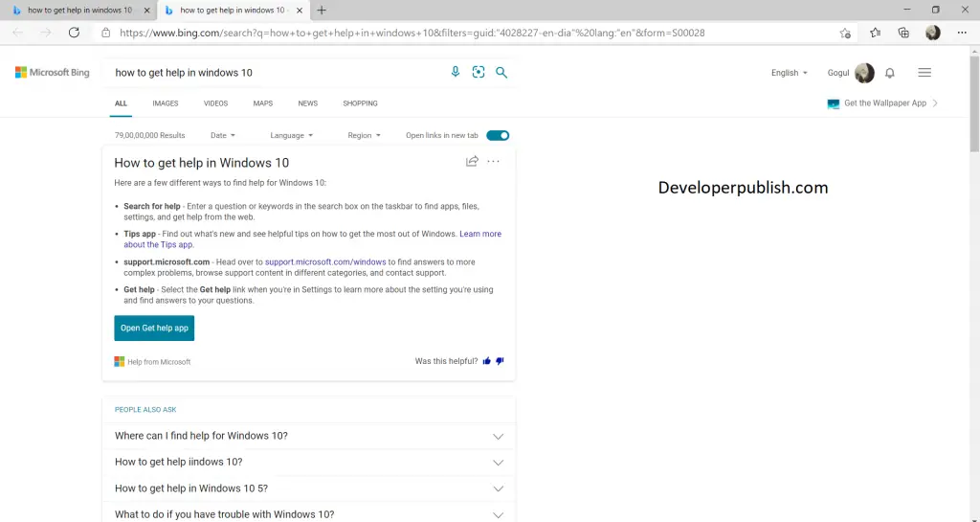Give thumbs up feedback
This screenshot has height=522, width=980.
tap(487, 361)
